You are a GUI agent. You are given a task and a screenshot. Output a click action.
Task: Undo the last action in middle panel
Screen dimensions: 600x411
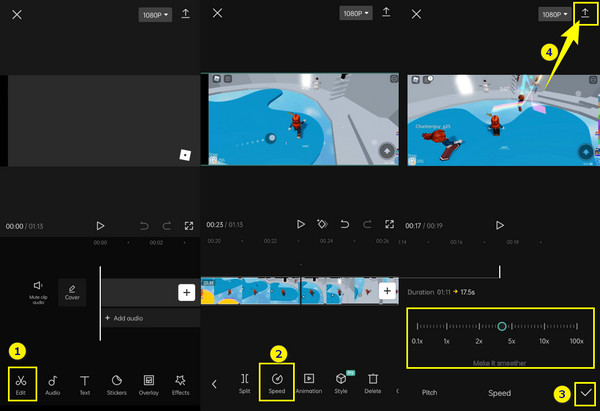(345, 224)
